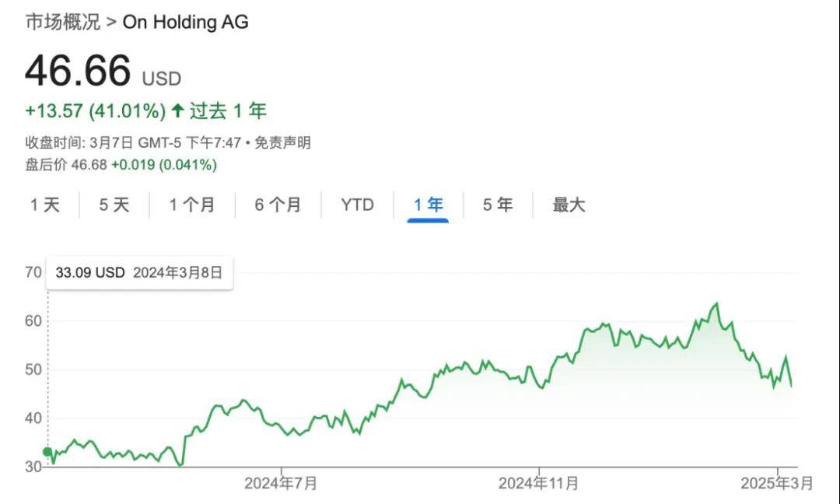Click On Holding AG in the breadcrumb
Viewport: 840px width, 504px height.
(186, 22)
